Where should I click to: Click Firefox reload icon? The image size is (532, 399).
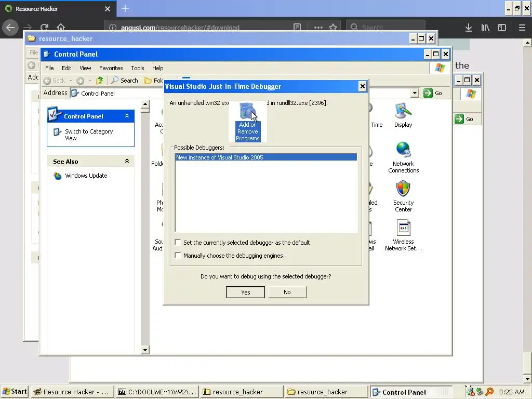click(44, 28)
